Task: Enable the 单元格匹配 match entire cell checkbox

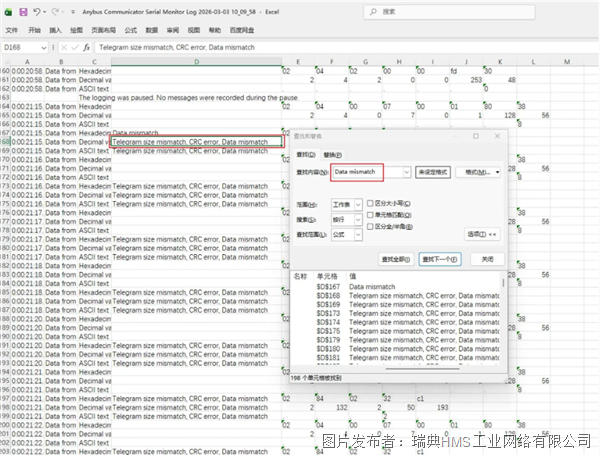Action: click(x=370, y=215)
